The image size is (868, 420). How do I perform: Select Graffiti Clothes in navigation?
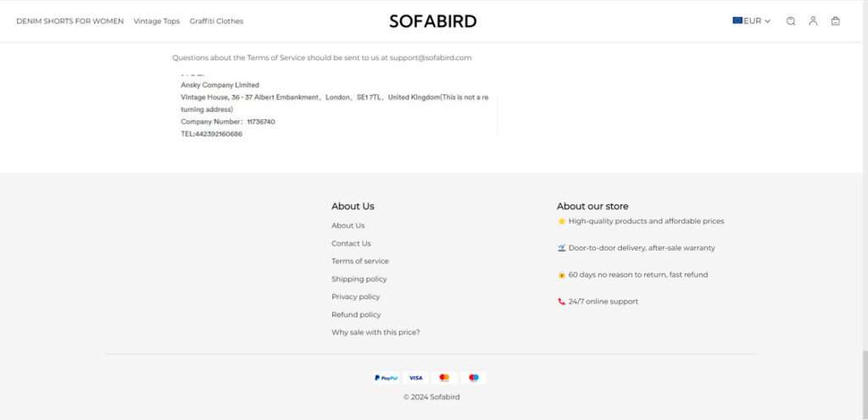click(x=216, y=21)
